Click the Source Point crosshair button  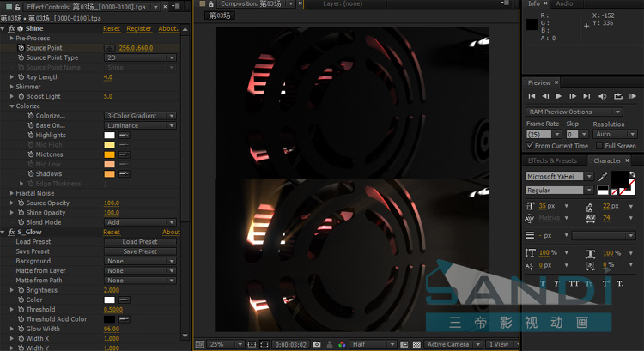pos(109,48)
